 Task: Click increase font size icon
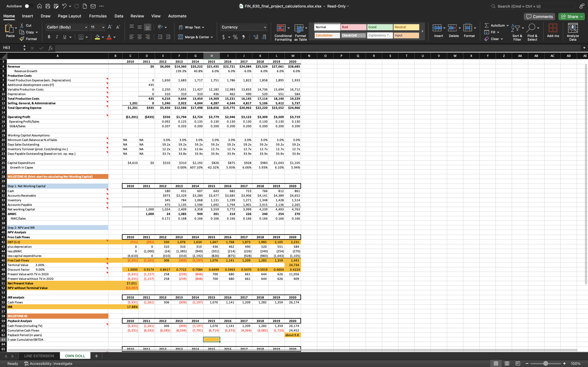(110, 27)
